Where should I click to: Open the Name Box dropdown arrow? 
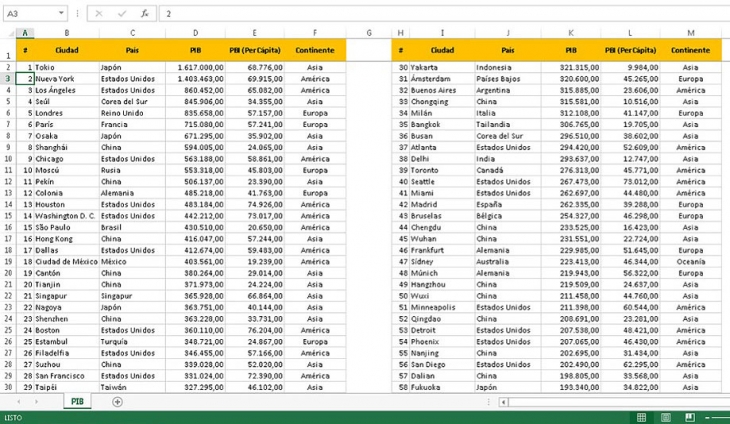click(61, 13)
